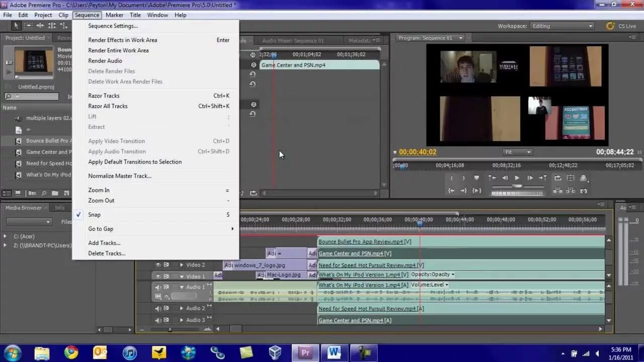Toggle Snap checkmark in Sequence menu

click(78, 215)
